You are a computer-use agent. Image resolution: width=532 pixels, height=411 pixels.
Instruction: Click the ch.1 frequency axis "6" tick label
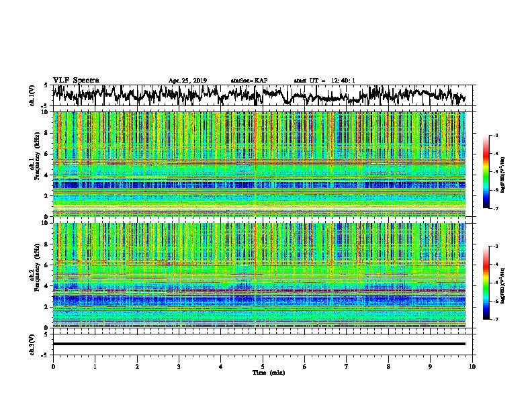coord(47,154)
